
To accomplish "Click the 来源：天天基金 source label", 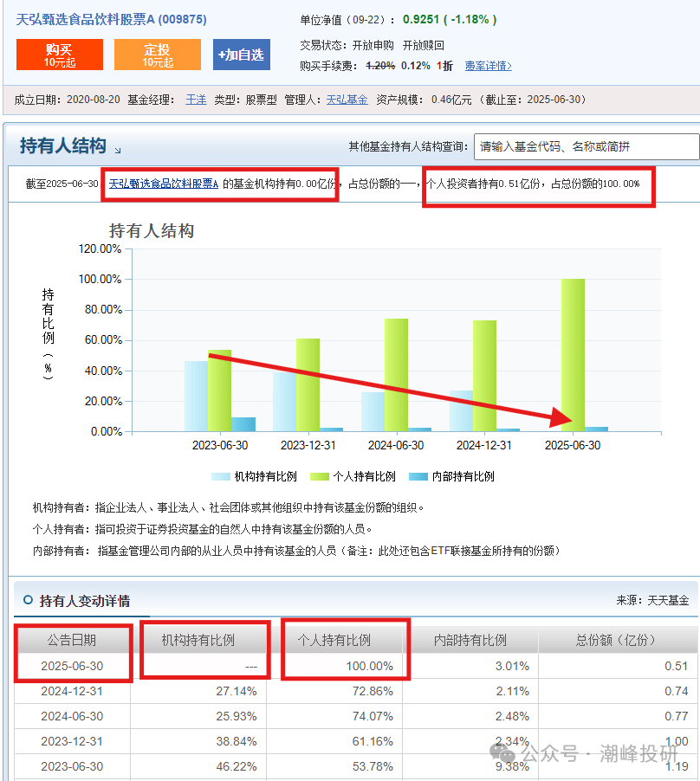I will [652, 600].
